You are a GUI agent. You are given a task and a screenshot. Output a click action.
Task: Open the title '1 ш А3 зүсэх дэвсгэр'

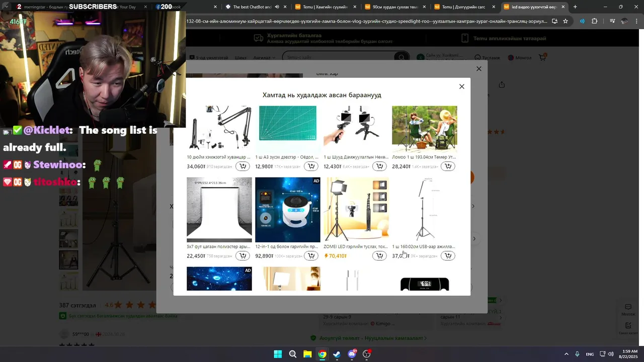286,157
